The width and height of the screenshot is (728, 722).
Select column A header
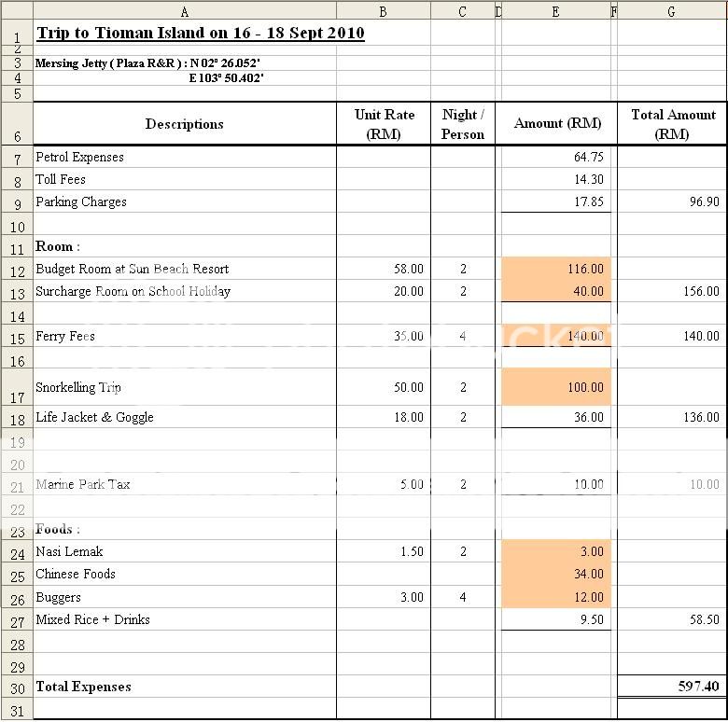(184, 11)
